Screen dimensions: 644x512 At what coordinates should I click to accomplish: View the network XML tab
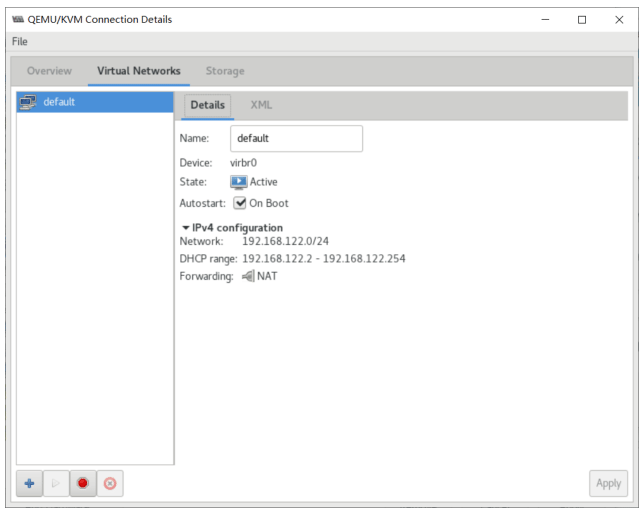(261, 105)
